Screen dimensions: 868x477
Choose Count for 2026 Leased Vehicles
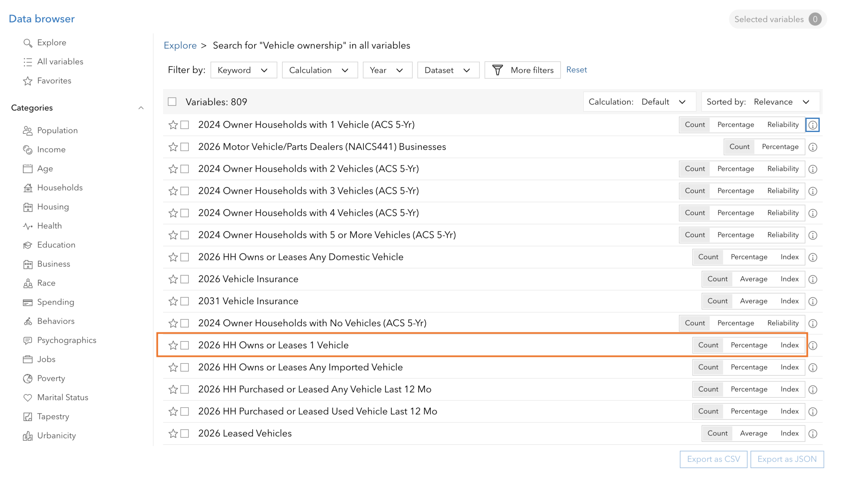click(x=717, y=433)
